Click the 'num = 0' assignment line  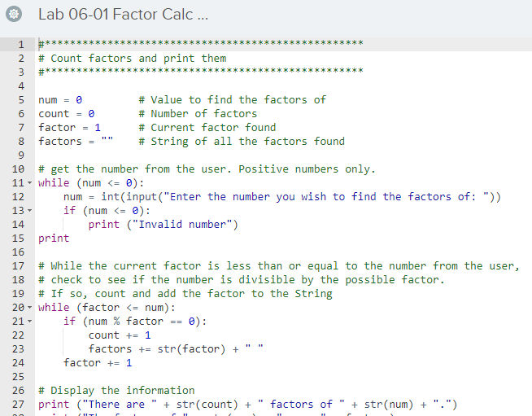pos(60,99)
